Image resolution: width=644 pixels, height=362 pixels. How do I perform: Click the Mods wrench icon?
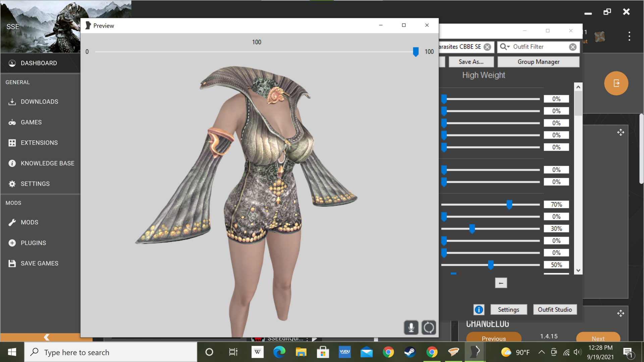(12, 222)
